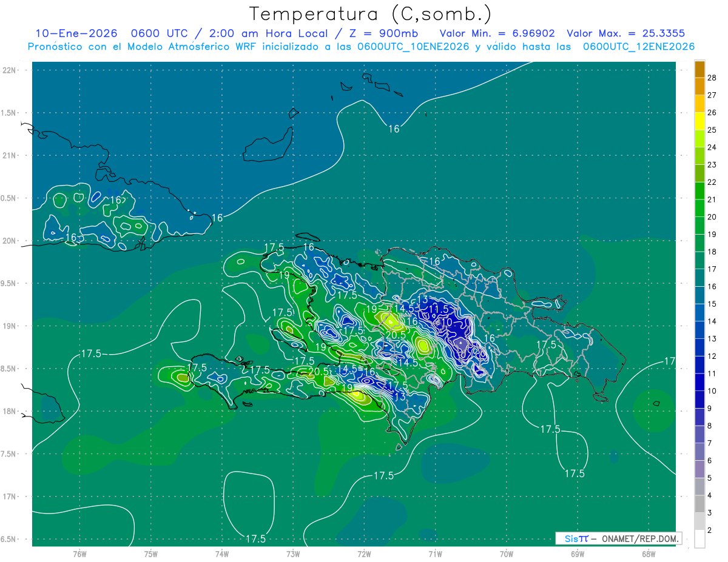Click the "11.5" contour label on the map
Image resolution: width=728 pixels, height=562 pixels.
(x=438, y=309)
